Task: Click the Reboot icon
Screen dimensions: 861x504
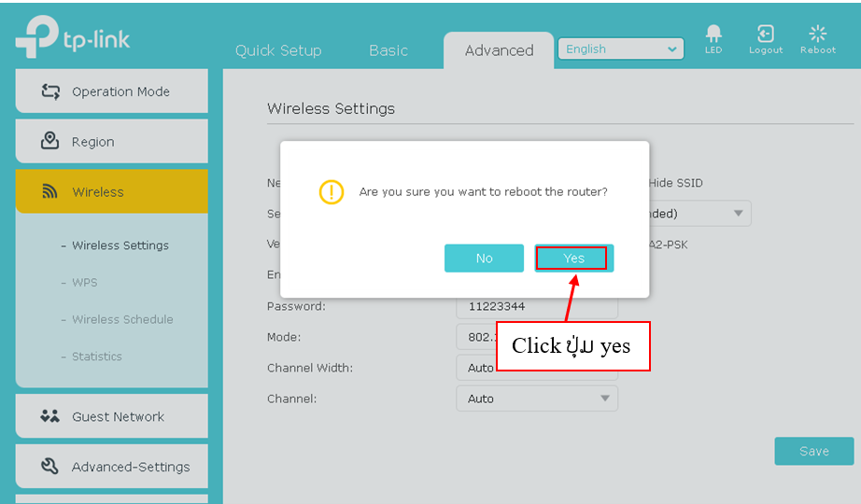Action: click(817, 38)
